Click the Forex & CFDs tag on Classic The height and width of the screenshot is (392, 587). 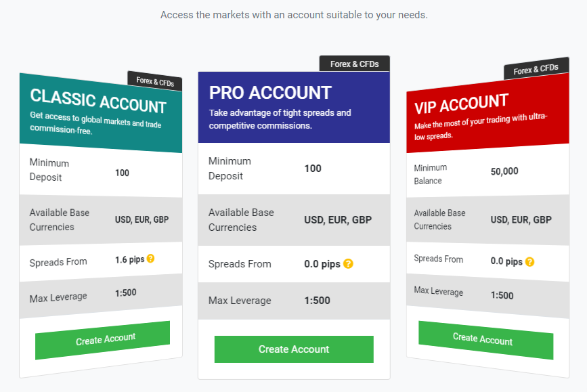155,82
